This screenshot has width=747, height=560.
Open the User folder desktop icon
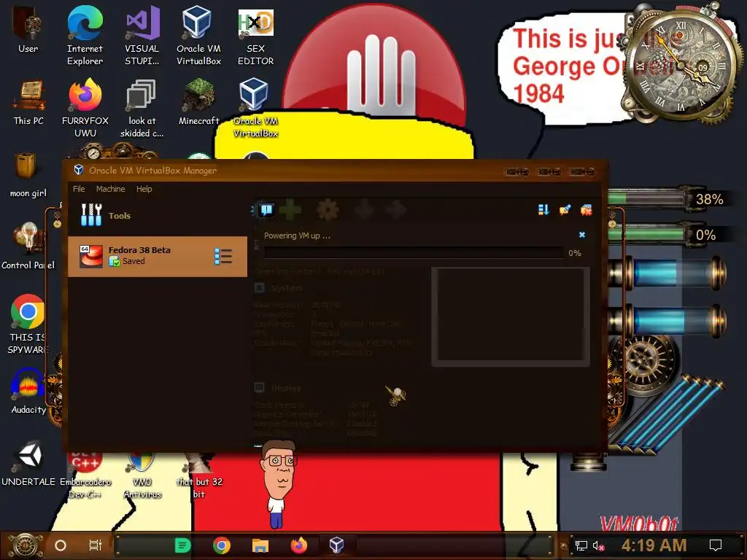point(28,29)
